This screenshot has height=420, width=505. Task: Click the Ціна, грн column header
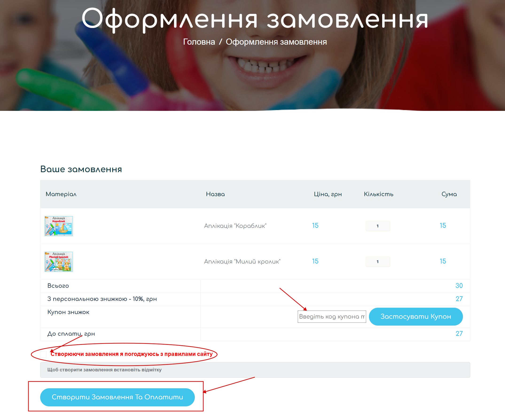coord(328,194)
